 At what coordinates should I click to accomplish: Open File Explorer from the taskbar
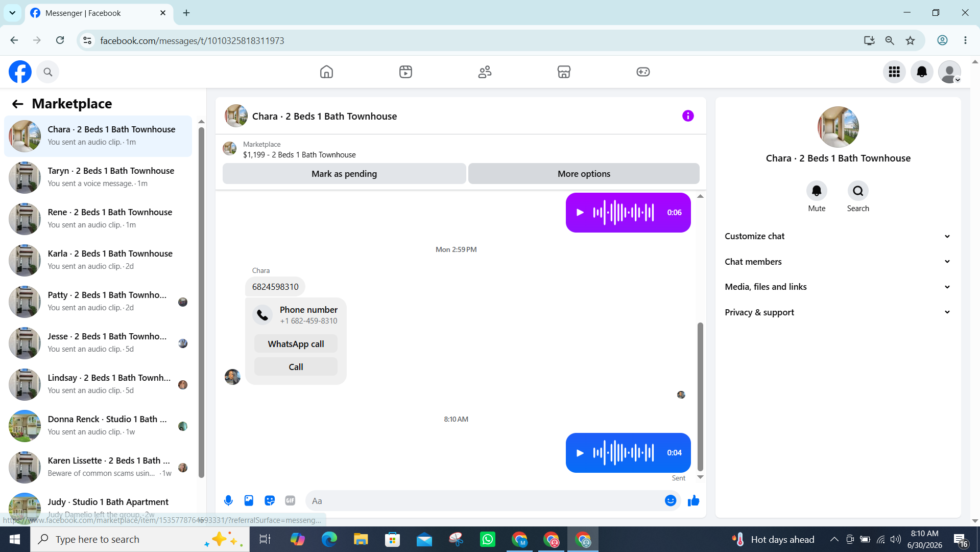(x=361, y=539)
